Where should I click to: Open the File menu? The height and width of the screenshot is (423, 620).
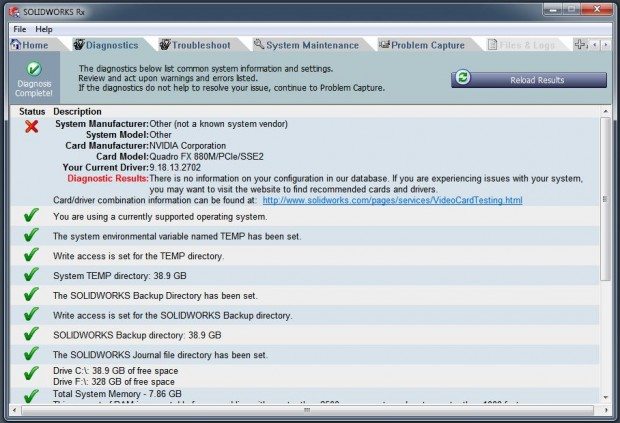click(20, 29)
